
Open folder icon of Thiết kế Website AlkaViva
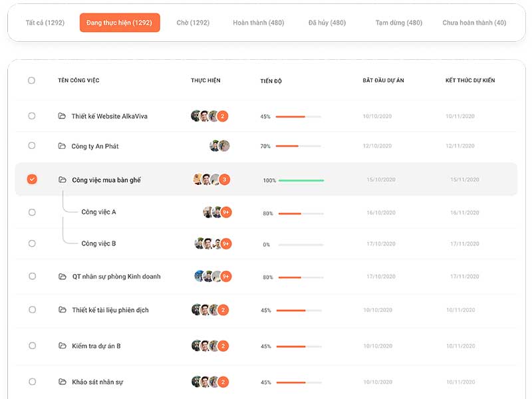coord(62,116)
